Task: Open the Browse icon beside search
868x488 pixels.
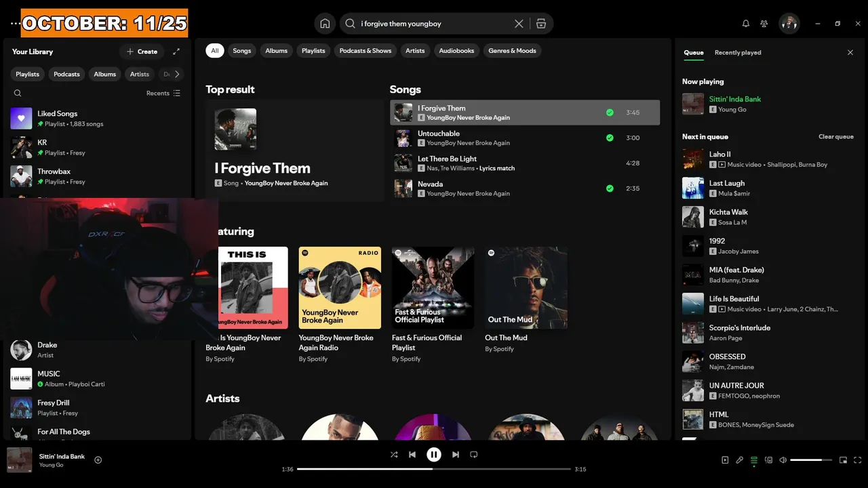Action: [x=540, y=24]
